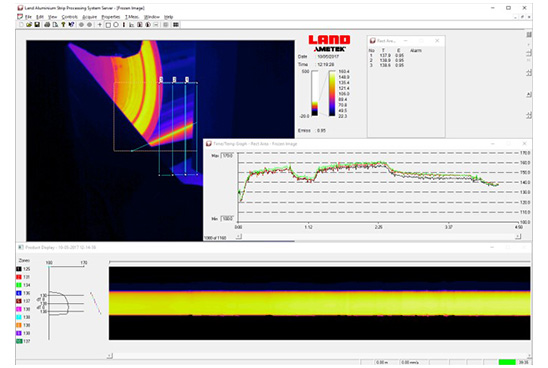Click left scroll arrow under Time/Temp graph
This screenshot has height=368, width=548.
(238, 237)
